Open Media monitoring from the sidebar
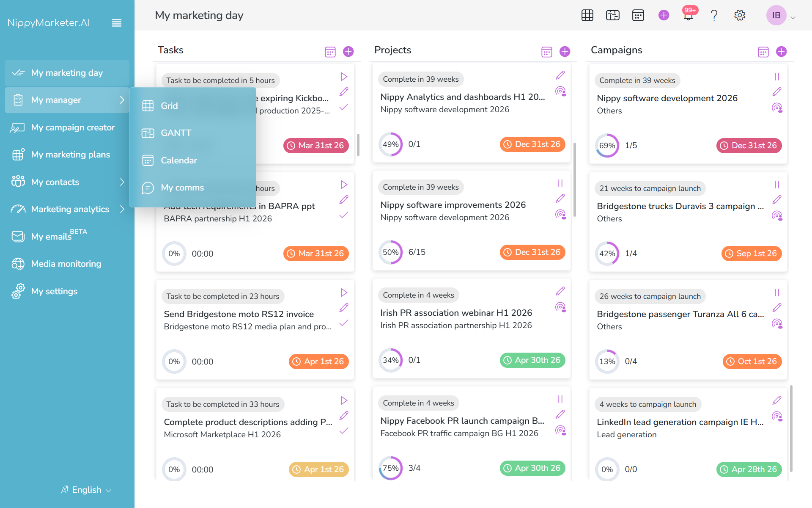Image resolution: width=812 pixels, height=508 pixels. pyautogui.click(x=66, y=263)
